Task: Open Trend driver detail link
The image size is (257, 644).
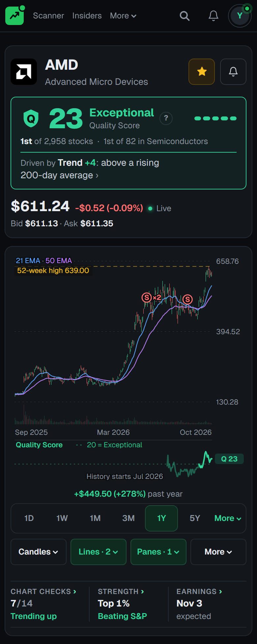Action: point(90,169)
